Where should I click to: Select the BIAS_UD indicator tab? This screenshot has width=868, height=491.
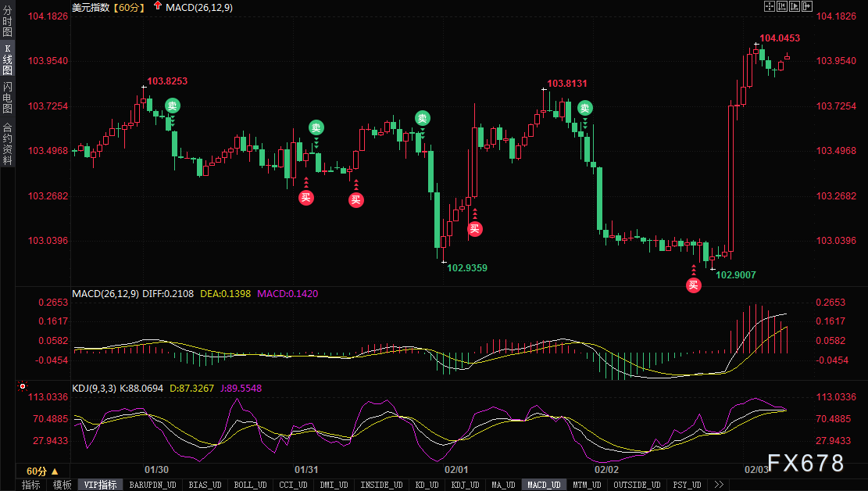pos(205,485)
